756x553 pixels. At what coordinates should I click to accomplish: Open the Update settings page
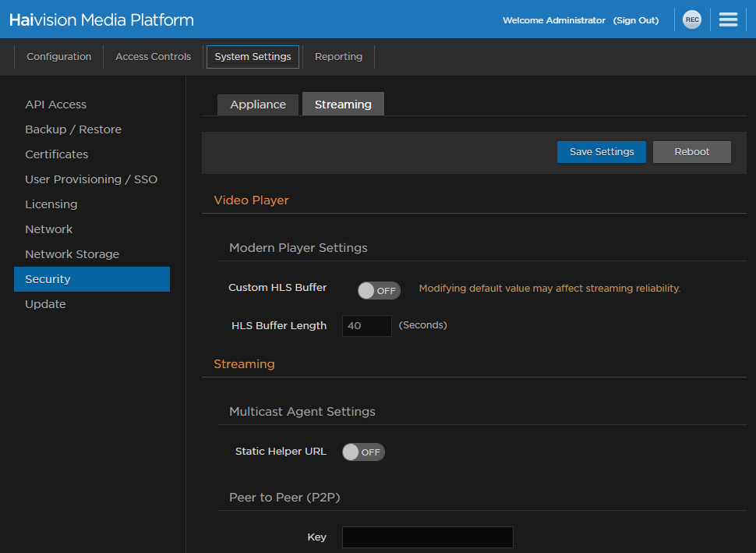coord(45,304)
